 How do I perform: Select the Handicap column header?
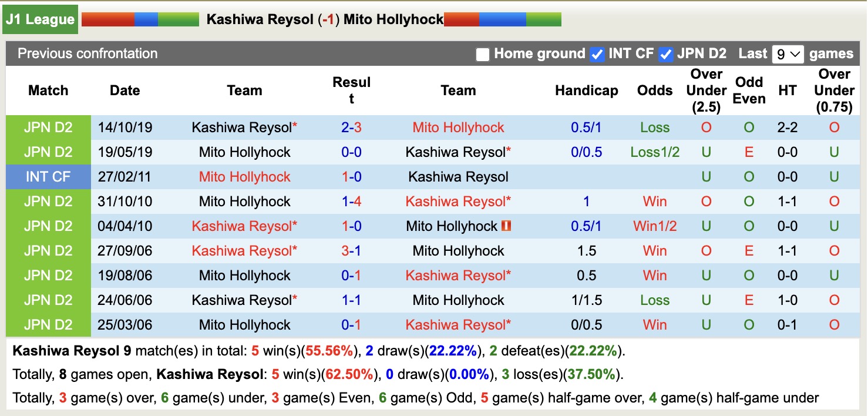[x=586, y=90]
